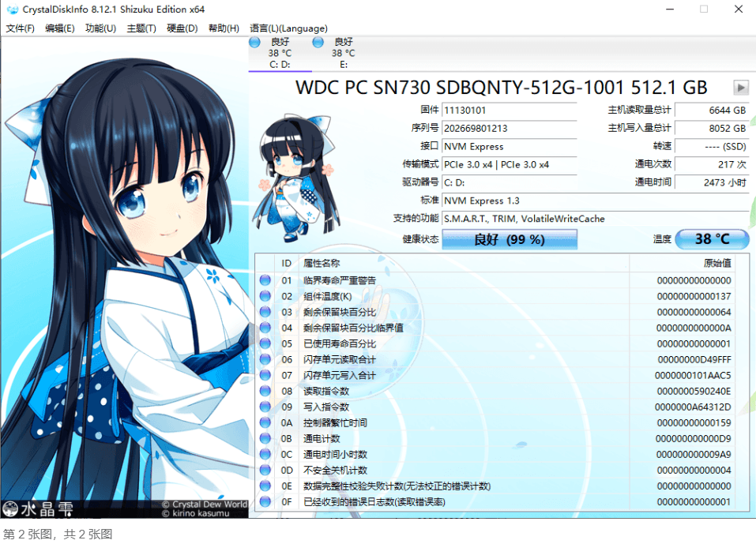
Task: Click the status orb for 01 临界寿命严重警告
Action: click(x=265, y=280)
